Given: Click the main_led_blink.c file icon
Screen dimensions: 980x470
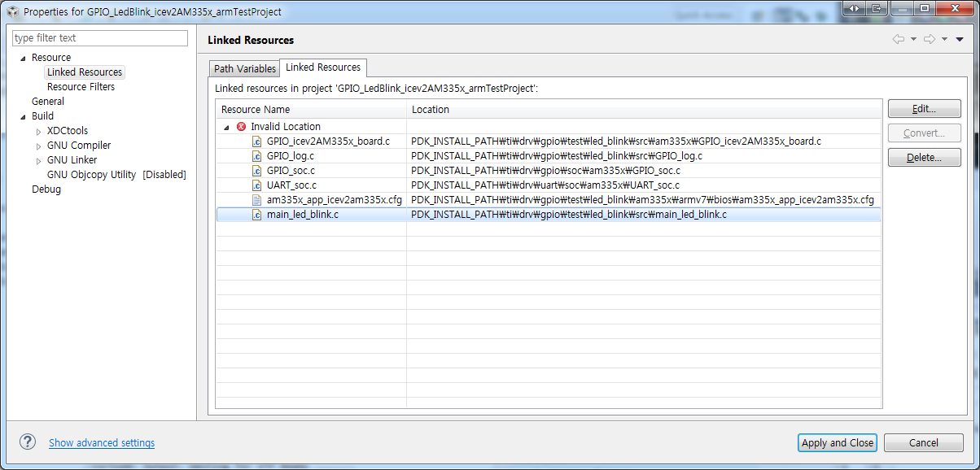Looking at the screenshot, I should [257, 215].
